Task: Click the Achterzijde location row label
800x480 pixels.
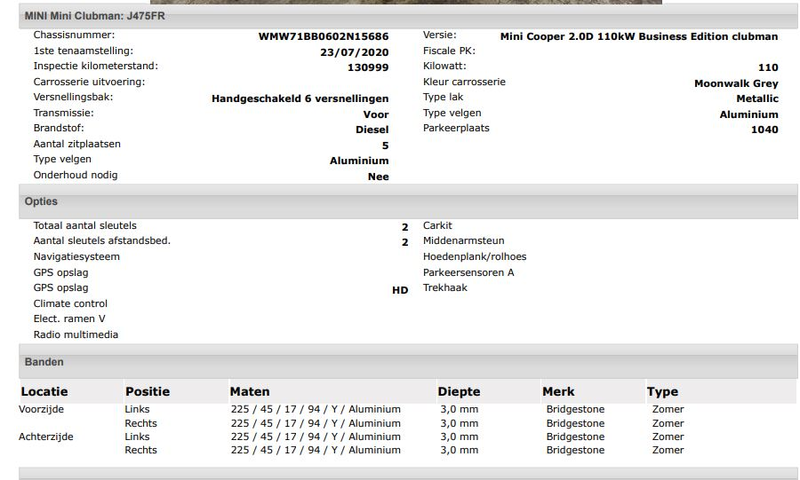Action: pyautogui.click(x=46, y=437)
